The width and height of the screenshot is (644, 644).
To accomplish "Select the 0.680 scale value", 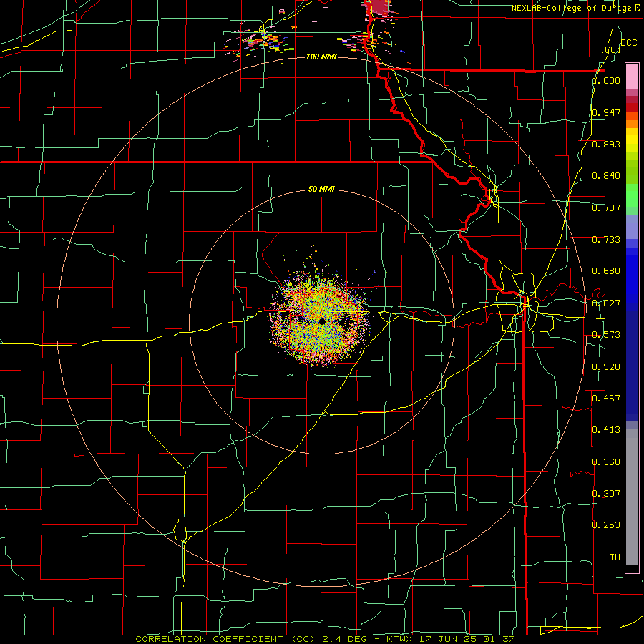I will click(606, 271).
